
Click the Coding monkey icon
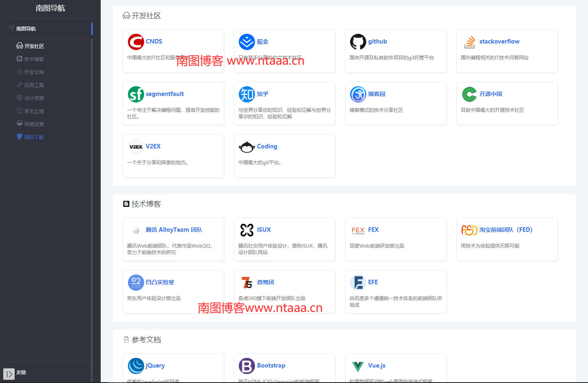tap(246, 146)
